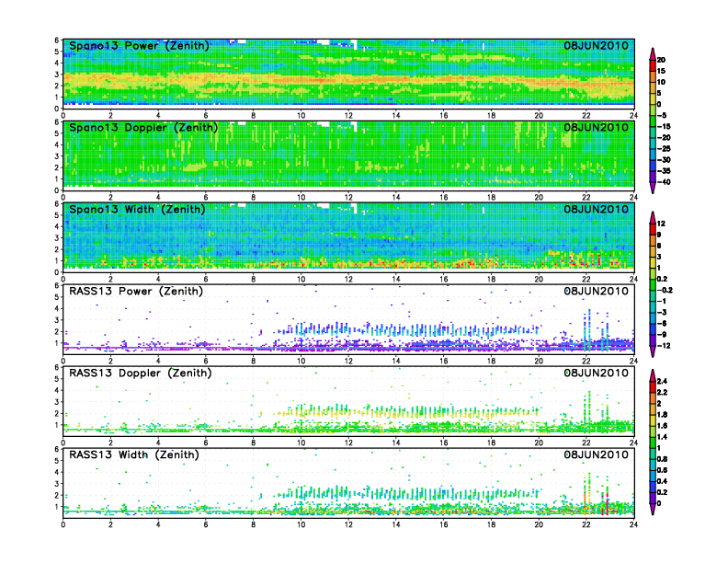Click the "0.6" label on the bottom colorbar
Image resolution: width=728 pixels, height=563 pixels.
click(662, 470)
